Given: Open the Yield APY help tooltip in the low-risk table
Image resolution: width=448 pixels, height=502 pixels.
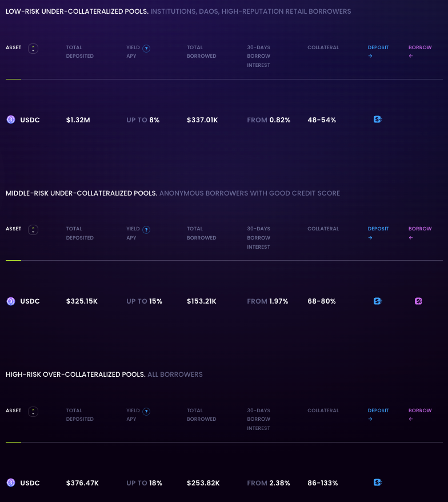Looking at the screenshot, I should 146,49.
